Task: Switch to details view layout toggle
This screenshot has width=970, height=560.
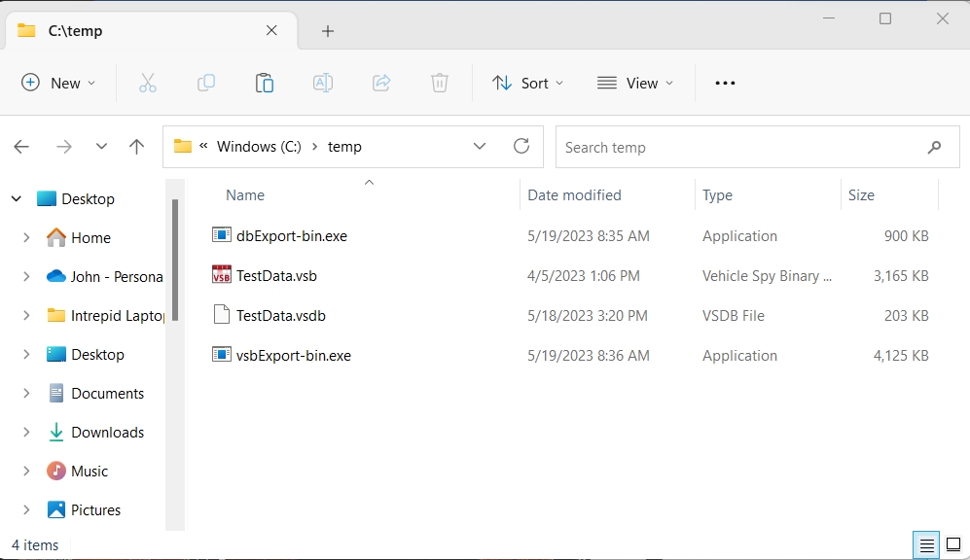Action: coord(927,545)
